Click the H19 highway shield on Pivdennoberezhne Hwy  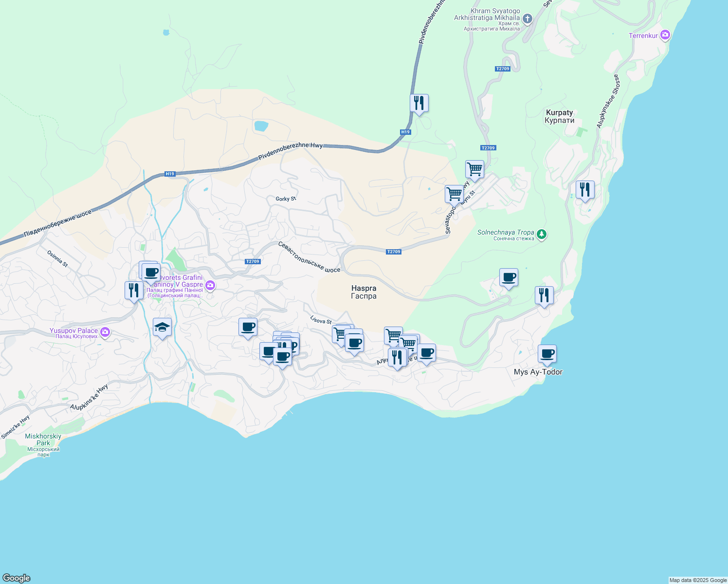404,131
